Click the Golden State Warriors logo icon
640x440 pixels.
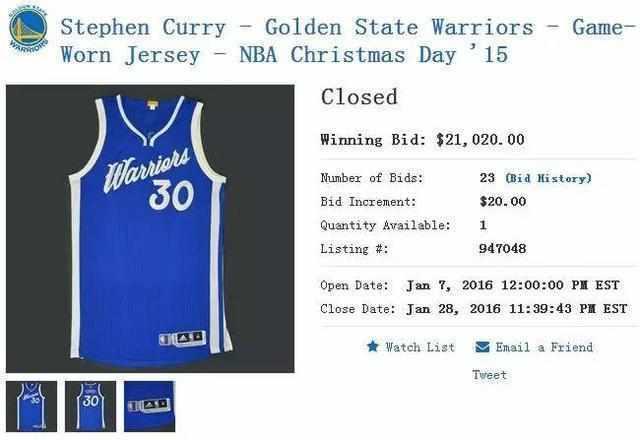28,28
